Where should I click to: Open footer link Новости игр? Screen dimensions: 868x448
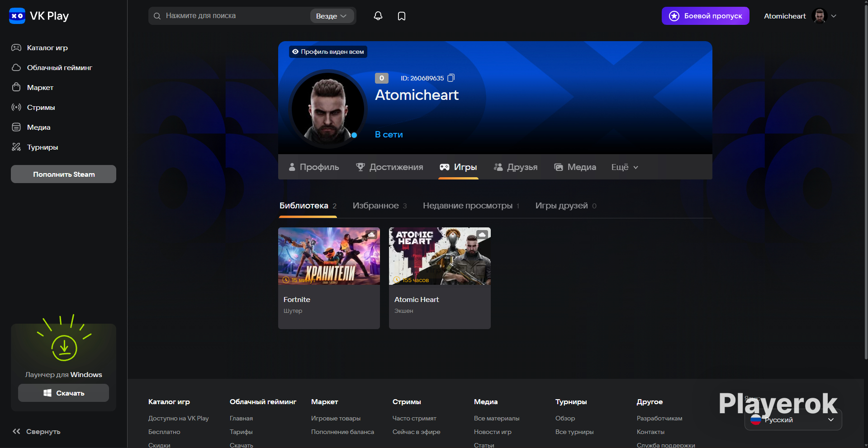[x=493, y=432]
